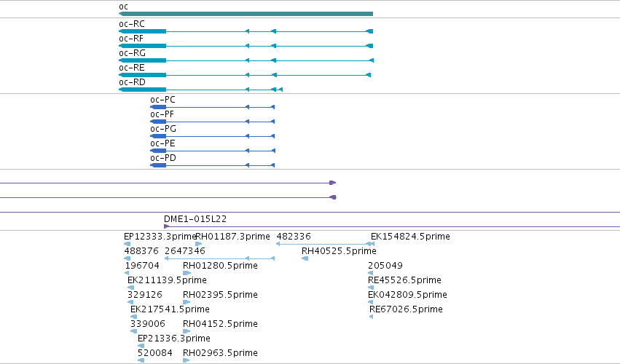Select transcript oc-RD label
This screenshot has height=364, width=620.
(x=132, y=82)
